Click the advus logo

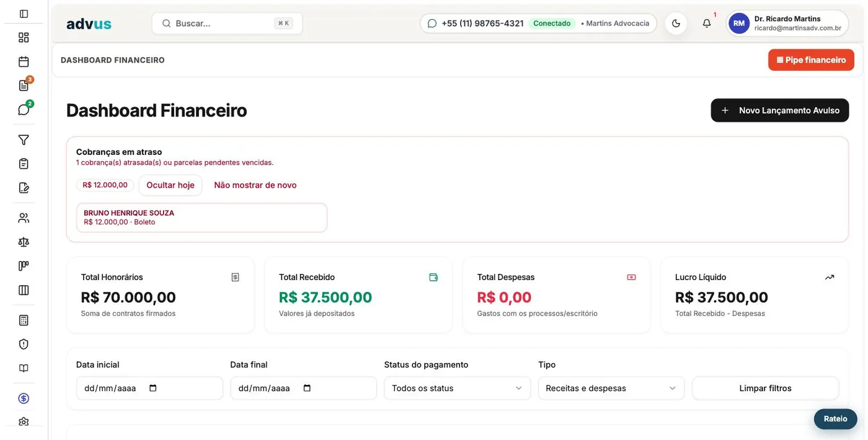pyautogui.click(x=89, y=24)
